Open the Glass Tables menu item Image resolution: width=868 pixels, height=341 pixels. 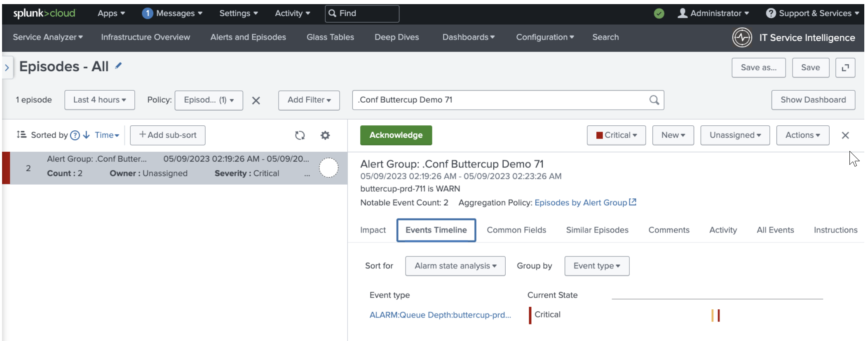pyautogui.click(x=330, y=37)
